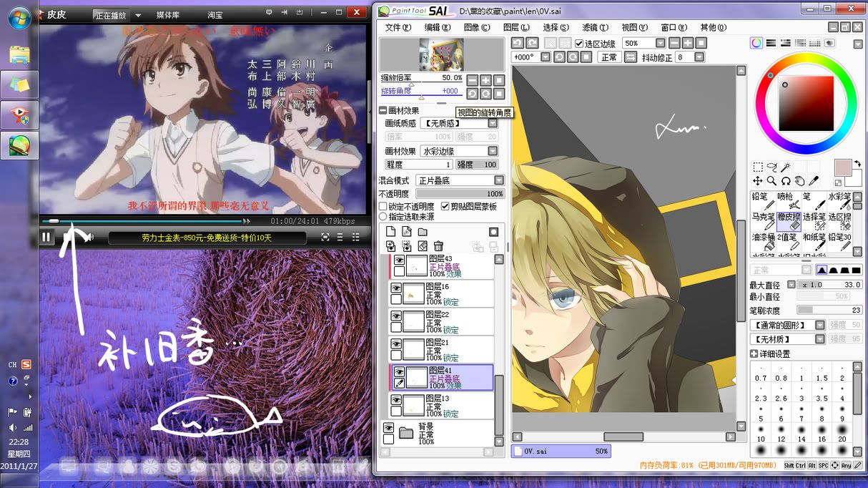Clear the layer with the eraser icon
This screenshot has height=488, width=868.
point(423,246)
